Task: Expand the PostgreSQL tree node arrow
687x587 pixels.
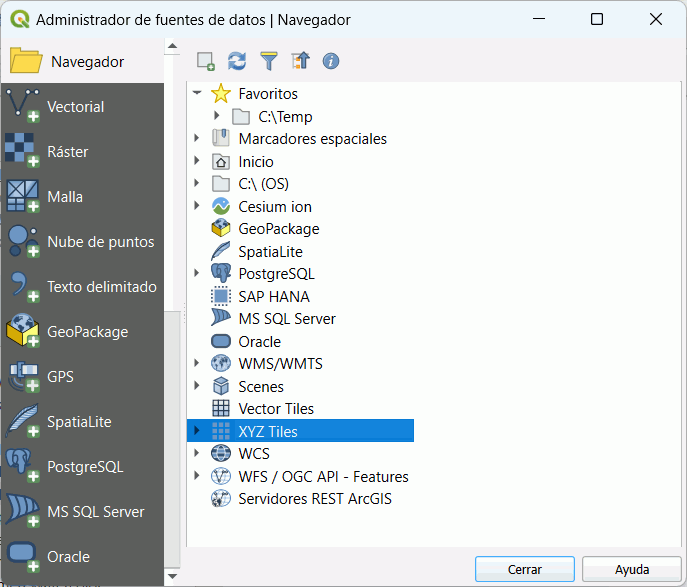Action: click(x=197, y=273)
